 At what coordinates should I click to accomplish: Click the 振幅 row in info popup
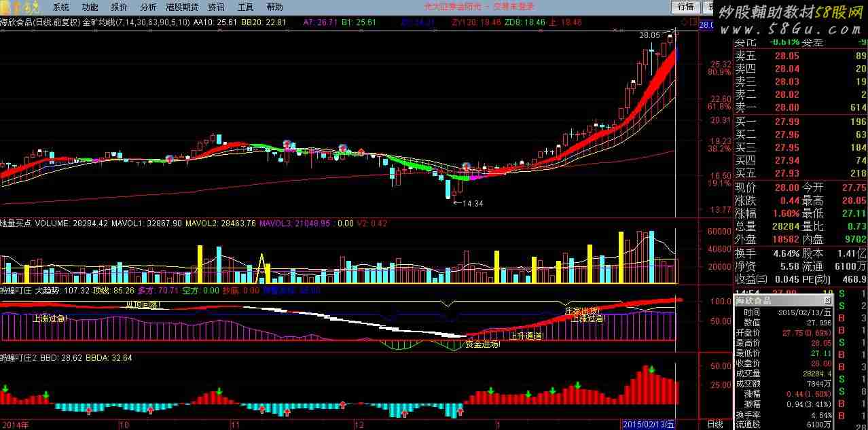click(784, 404)
